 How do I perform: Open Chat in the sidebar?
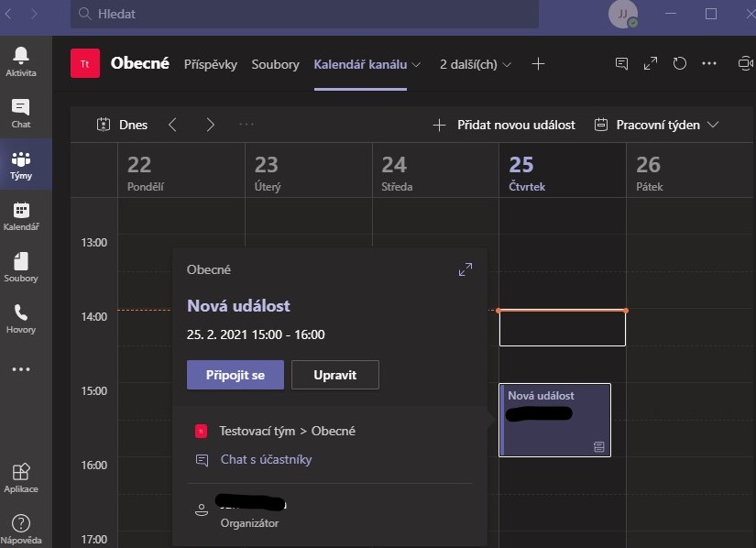coord(21,114)
